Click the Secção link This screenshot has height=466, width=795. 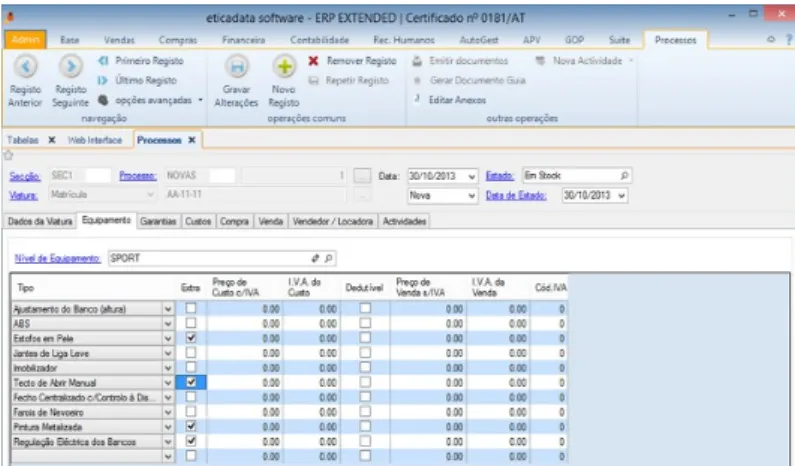(25, 176)
